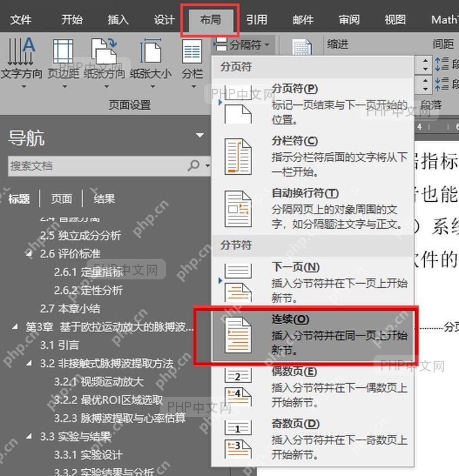The height and width of the screenshot is (476, 459).
Task: Switch to the 开始 Home tab
Action: [72, 20]
